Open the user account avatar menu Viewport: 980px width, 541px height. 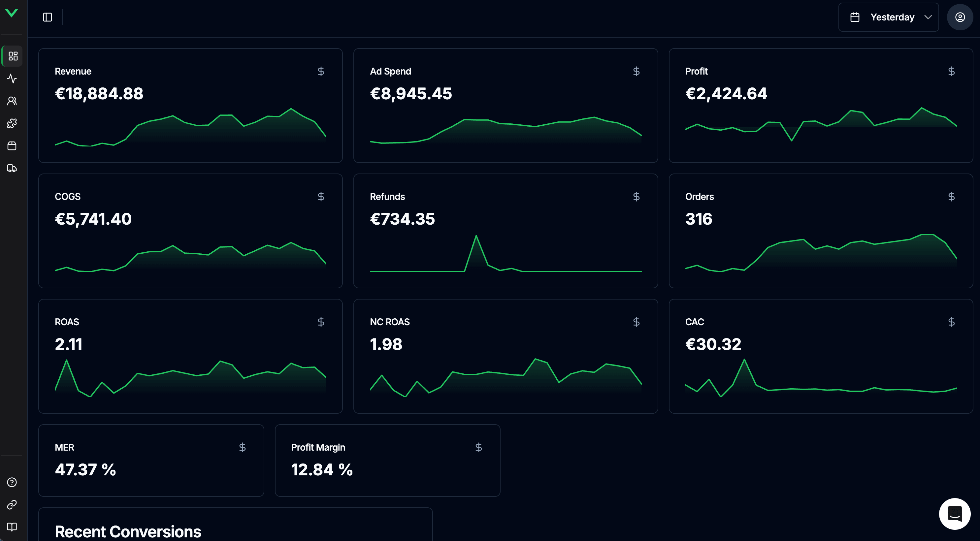960,17
